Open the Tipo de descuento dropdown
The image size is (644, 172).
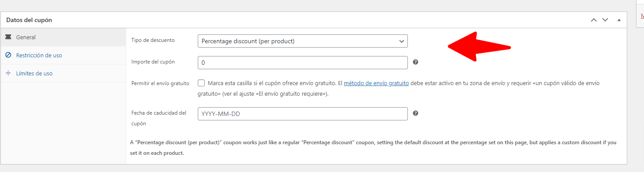(x=303, y=41)
